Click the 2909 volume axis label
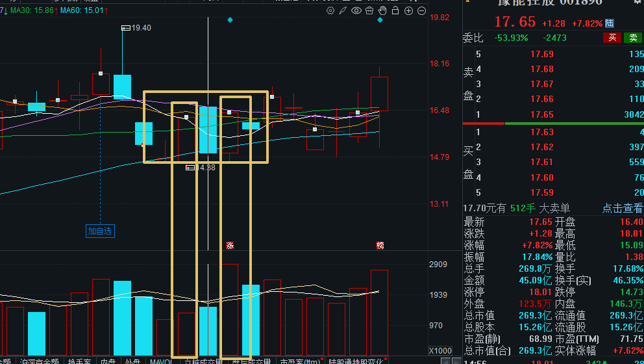The width and height of the screenshot is (644, 364). (x=438, y=265)
